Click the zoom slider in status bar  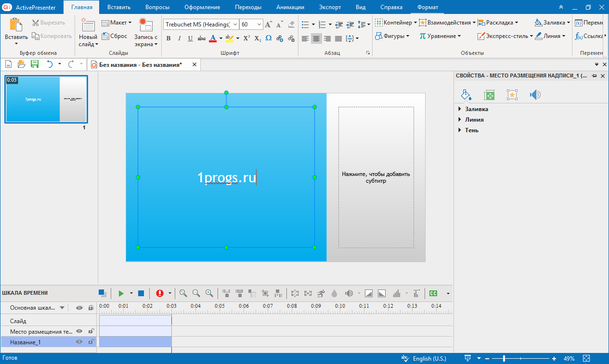click(504, 359)
